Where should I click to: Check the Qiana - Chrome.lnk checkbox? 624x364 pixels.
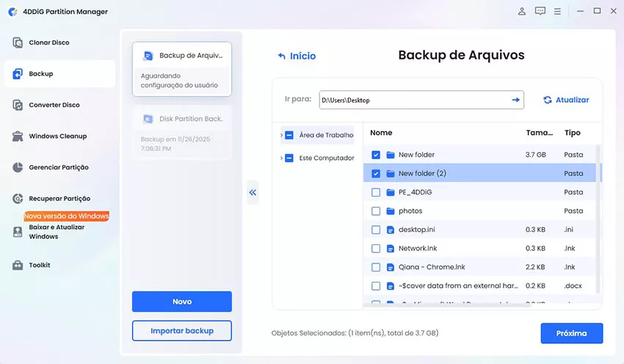point(376,267)
